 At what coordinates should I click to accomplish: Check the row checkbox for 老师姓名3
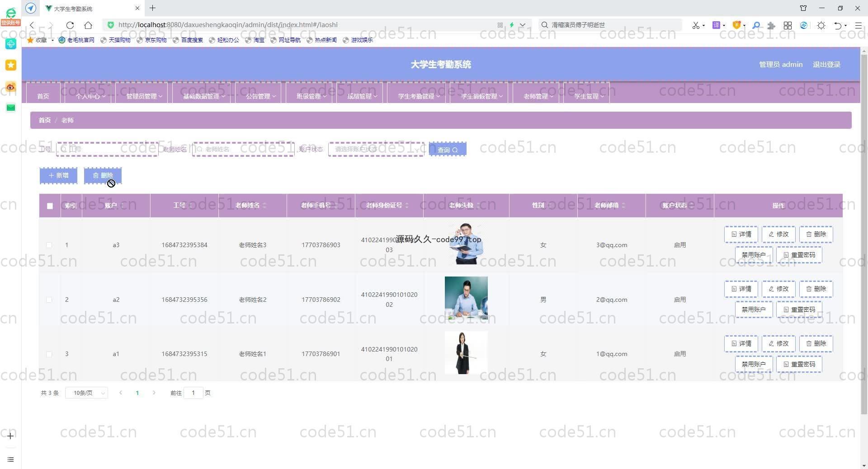[x=49, y=245]
